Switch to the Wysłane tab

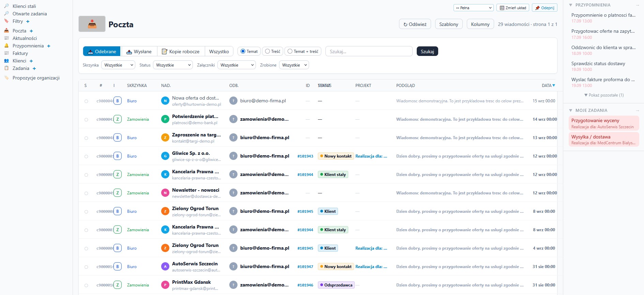(139, 51)
